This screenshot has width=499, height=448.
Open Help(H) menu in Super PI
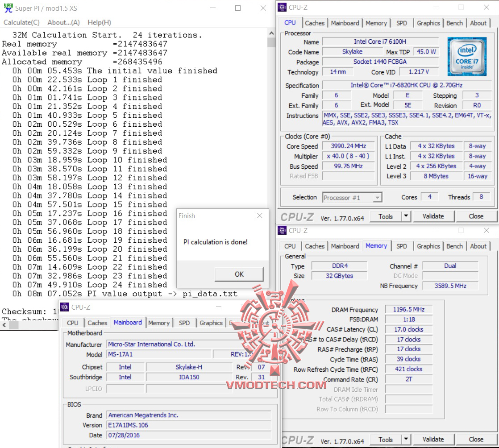coord(99,22)
